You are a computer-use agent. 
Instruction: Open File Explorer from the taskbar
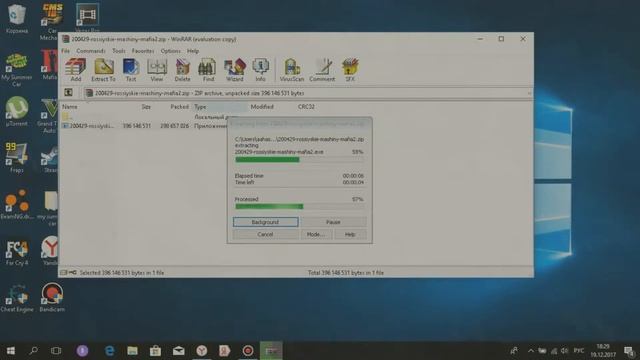point(132,351)
